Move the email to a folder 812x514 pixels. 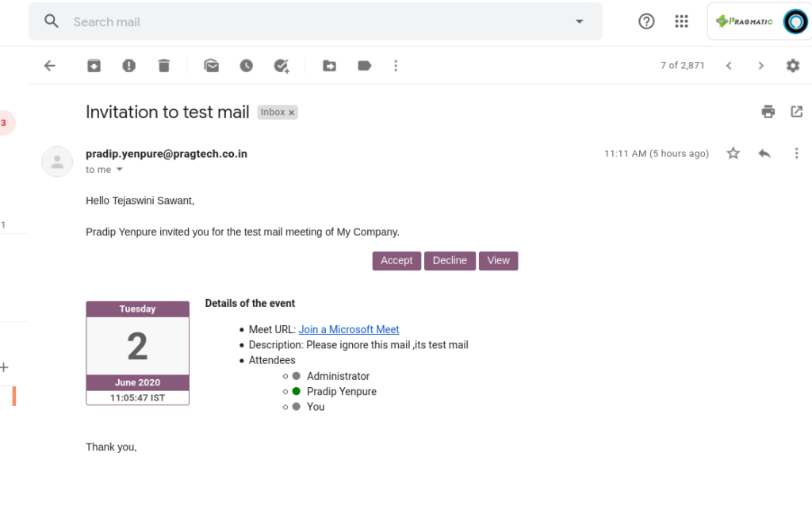(x=329, y=66)
